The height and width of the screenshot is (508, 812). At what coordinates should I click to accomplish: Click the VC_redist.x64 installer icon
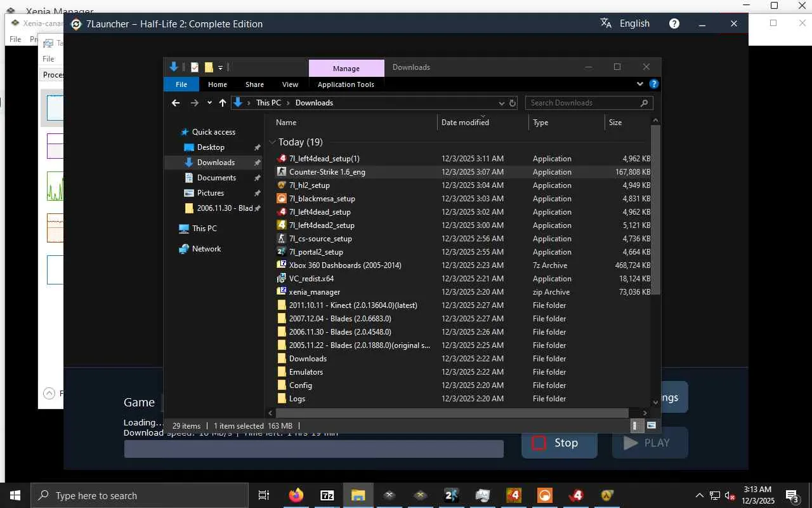[x=282, y=279]
